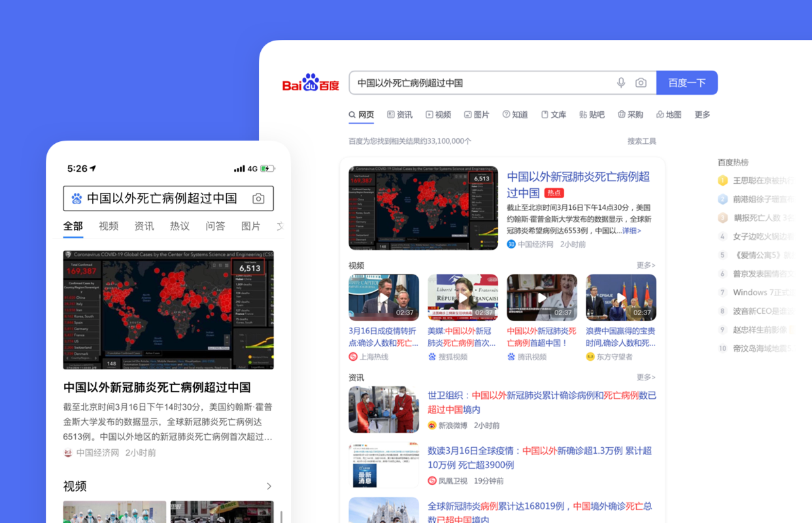The image size is (812, 523).
Task: Select the 地图 tab
Action: pos(669,114)
